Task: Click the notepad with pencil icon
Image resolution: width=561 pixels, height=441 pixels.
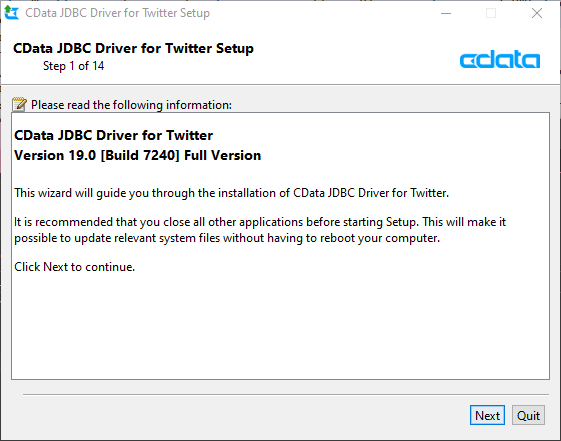Action: click(19, 104)
